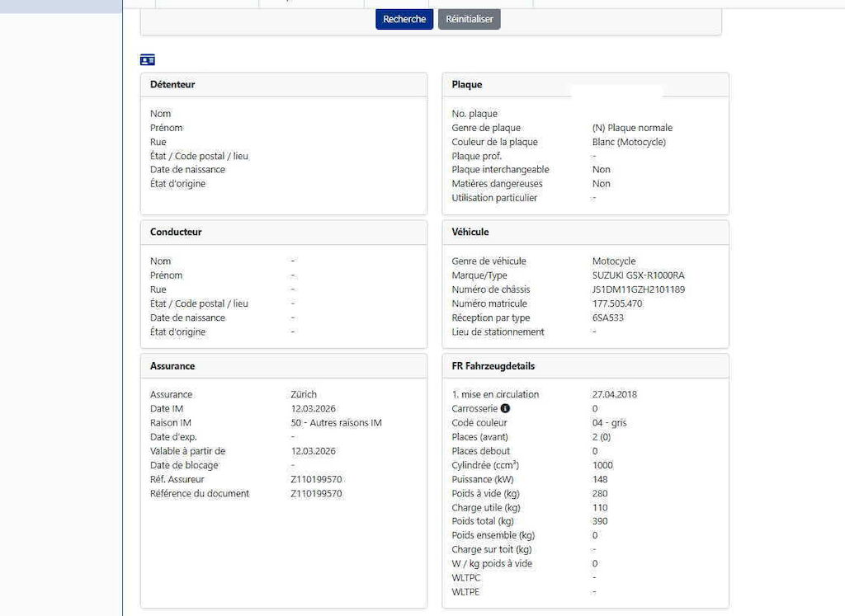Image resolution: width=845 pixels, height=616 pixels.
Task: Click the Détenteur panel header
Action: 172,84
